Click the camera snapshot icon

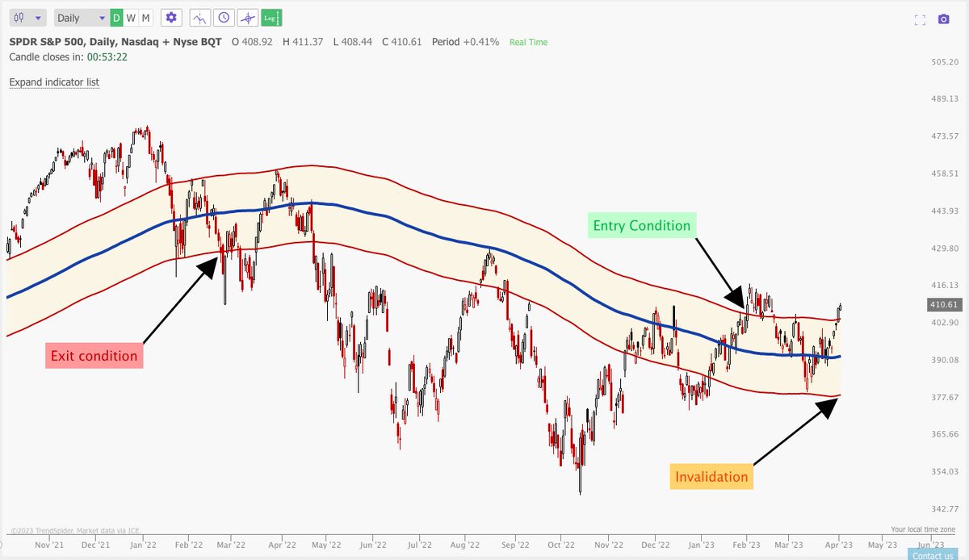tap(943, 19)
